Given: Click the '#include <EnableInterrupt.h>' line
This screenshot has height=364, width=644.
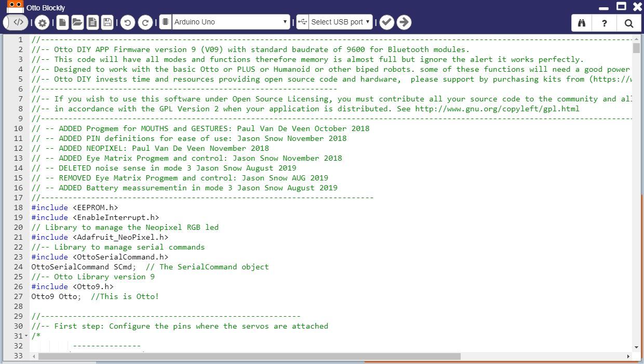Looking at the screenshot, I should point(95,217).
